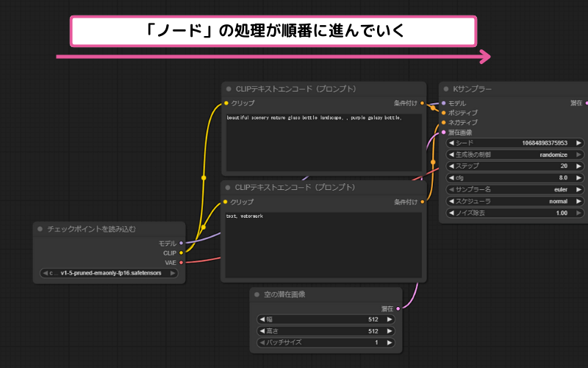This screenshot has height=368, width=588.
Task: Select next スケジューラ option with right arrow
Action: click(x=578, y=201)
